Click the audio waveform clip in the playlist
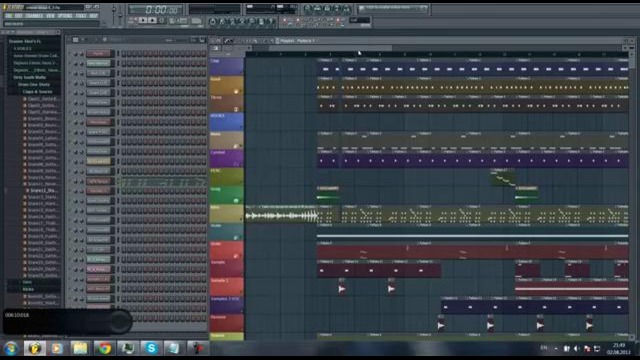 [x=281, y=215]
